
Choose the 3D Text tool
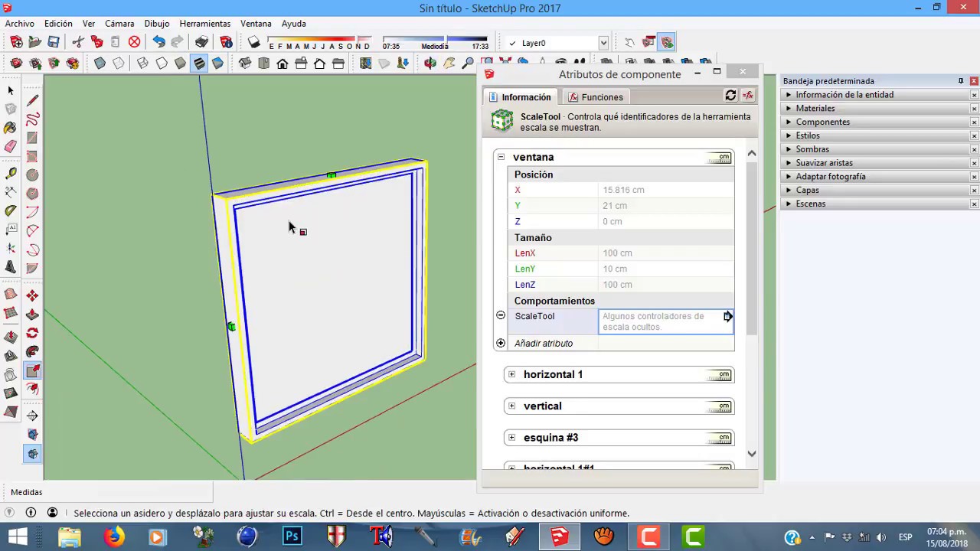tap(11, 266)
